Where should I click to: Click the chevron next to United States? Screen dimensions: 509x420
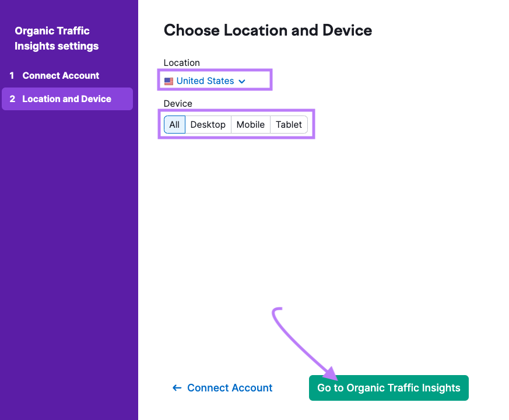point(242,81)
